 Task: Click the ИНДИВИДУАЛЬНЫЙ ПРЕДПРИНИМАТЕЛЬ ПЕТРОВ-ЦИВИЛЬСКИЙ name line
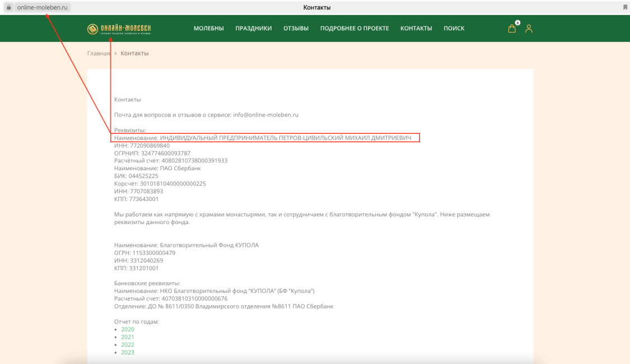click(x=263, y=138)
